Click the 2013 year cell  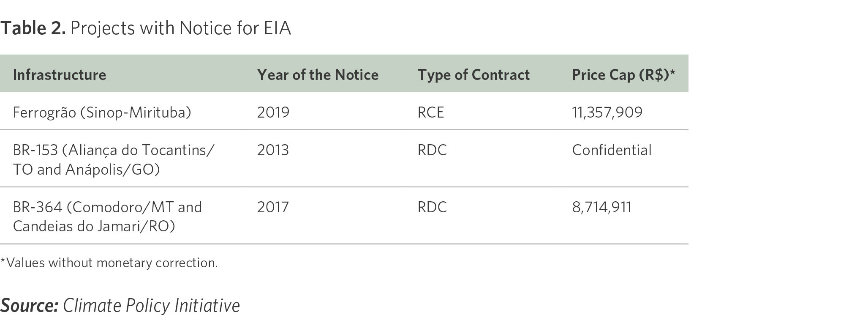pyautogui.click(x=273, y=150)
